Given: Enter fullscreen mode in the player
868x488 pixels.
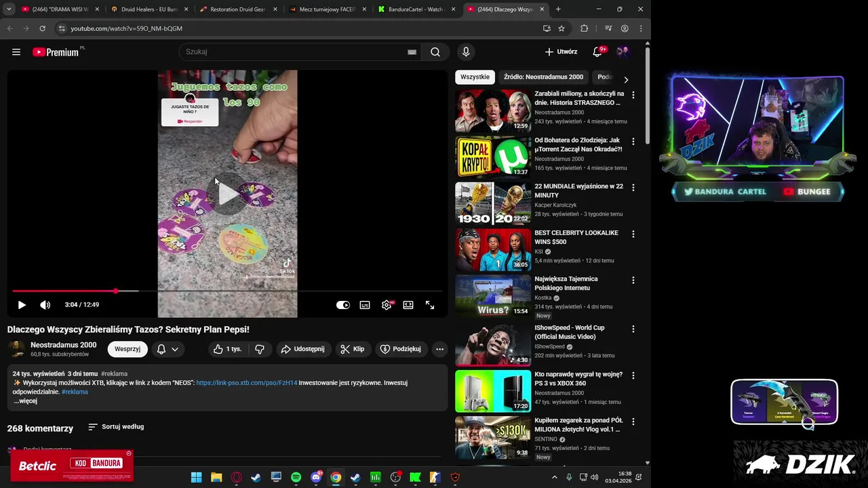Looking at the screenshot, I should (x=430, y=305).
